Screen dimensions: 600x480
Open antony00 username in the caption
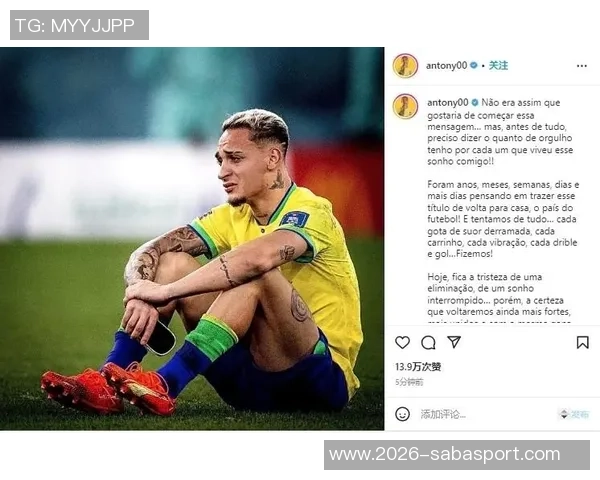pos(448,103)
